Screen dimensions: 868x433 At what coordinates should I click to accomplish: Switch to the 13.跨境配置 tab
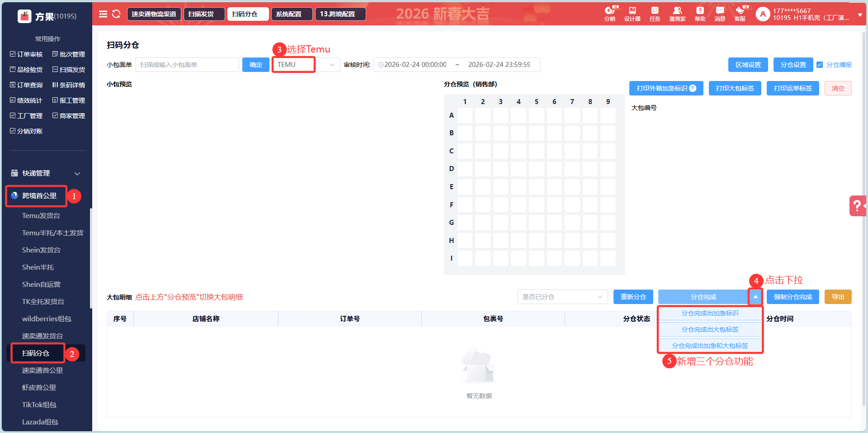(340, 14)
